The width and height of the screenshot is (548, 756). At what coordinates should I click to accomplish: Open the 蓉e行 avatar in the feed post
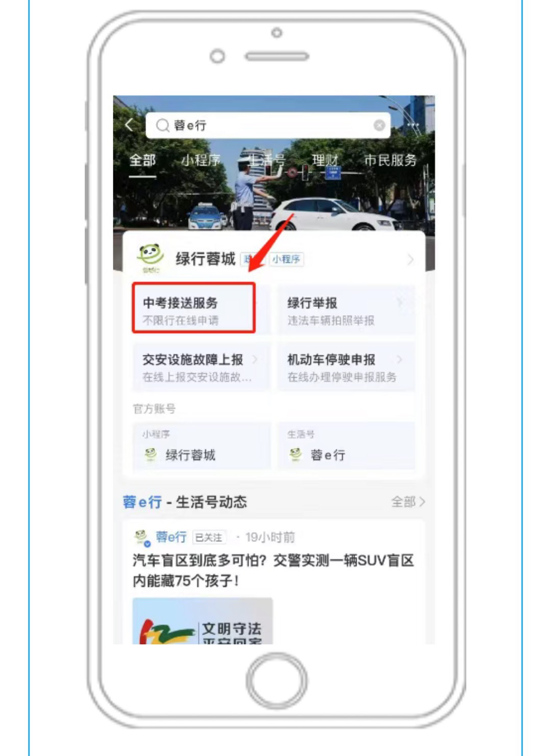coord(141,538)
